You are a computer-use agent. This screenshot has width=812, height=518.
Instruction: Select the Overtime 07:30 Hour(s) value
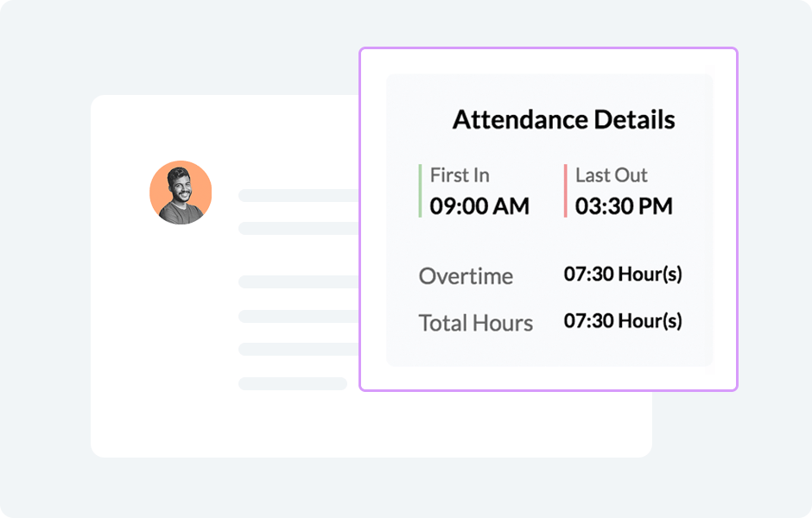(623, 275)
